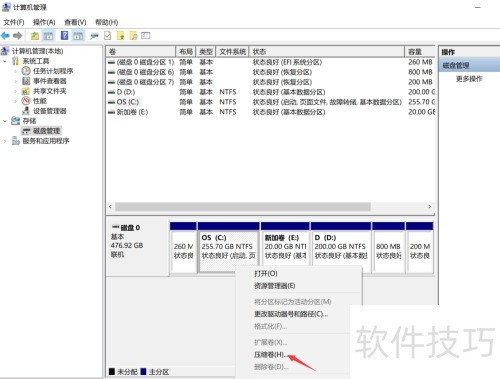Select the (磁盘 0 磁盘分区 7) volume row
This screenshot has width=500, height=379.
[x=271, y=82]
